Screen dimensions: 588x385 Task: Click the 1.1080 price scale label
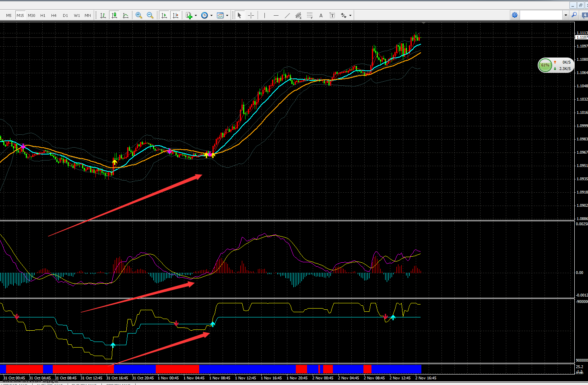coord(582,60)
